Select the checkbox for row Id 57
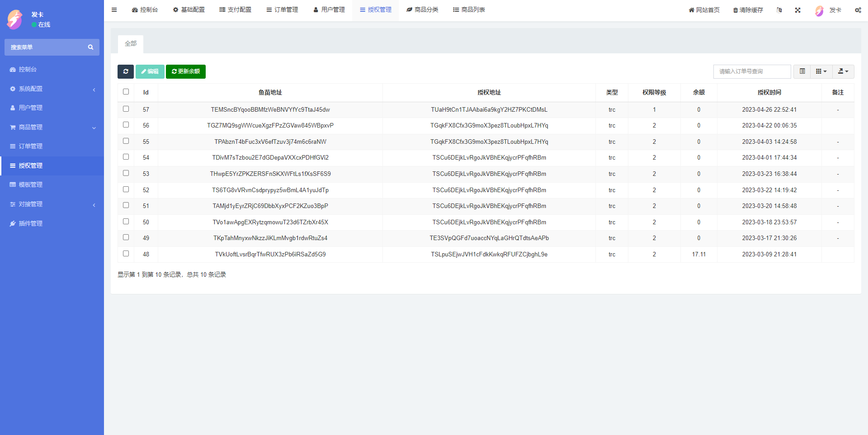The width and height of the screenshot is (868, 435). pos(126,109)
